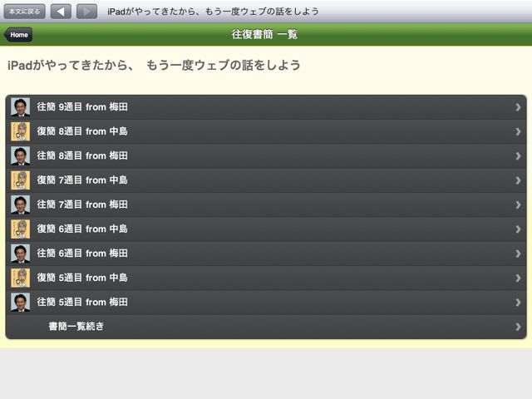The width and height of the screenshot is (532, 399).
Task: Open 往簡 6通目 from 梅田 avatar
Action: point(20,254)
